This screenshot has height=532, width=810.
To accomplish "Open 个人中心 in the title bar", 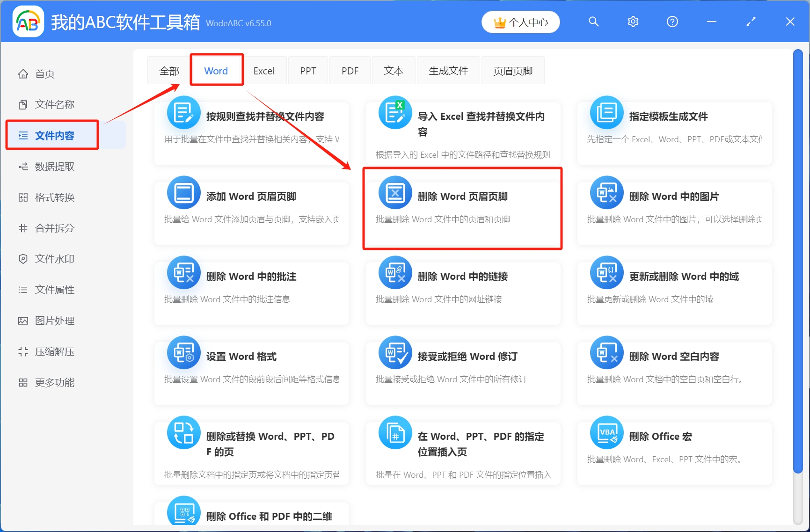I will (x=520, y=22).
